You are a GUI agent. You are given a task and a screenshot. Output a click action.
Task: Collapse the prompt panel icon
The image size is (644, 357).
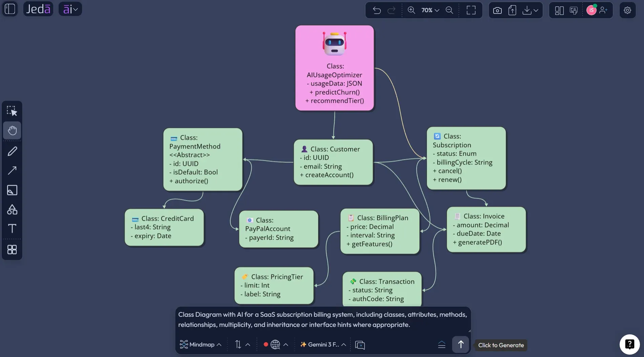442,344
